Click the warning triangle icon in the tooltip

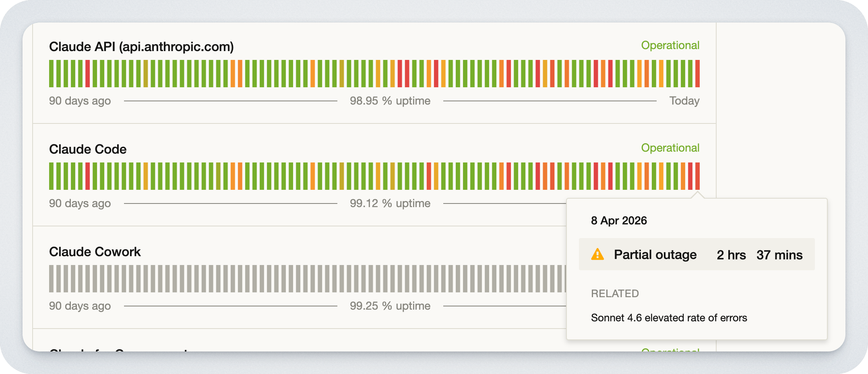[x=597, y=255]
